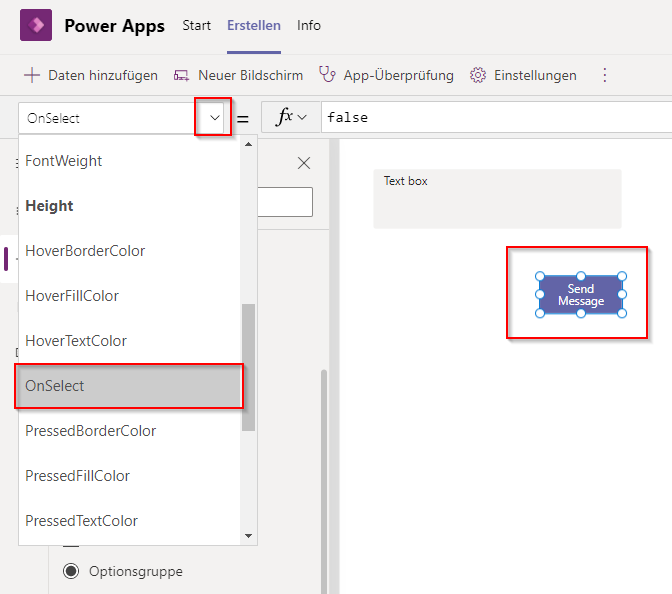Screen dimensions: 672x594
Task: Click the OnSelect property selector box
Action: 121,118
